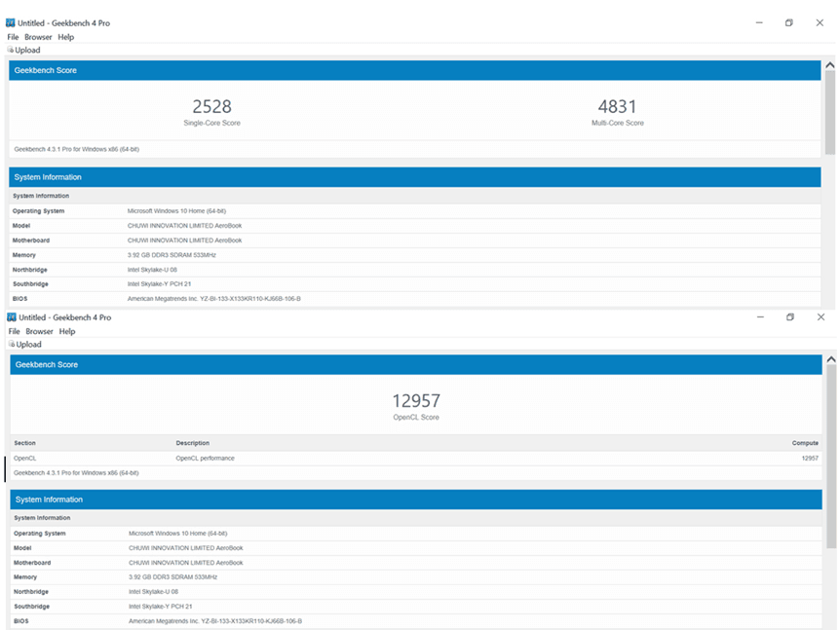The width and height of the screenshot is (840, 630).
Task: Click the scroll-up arrow in the OpenCL score window
Action: pos(831,359)
